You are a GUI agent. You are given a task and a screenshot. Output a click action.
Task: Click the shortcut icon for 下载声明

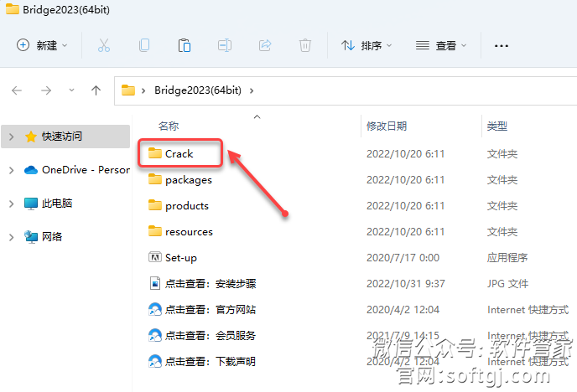tap(155, 361)
